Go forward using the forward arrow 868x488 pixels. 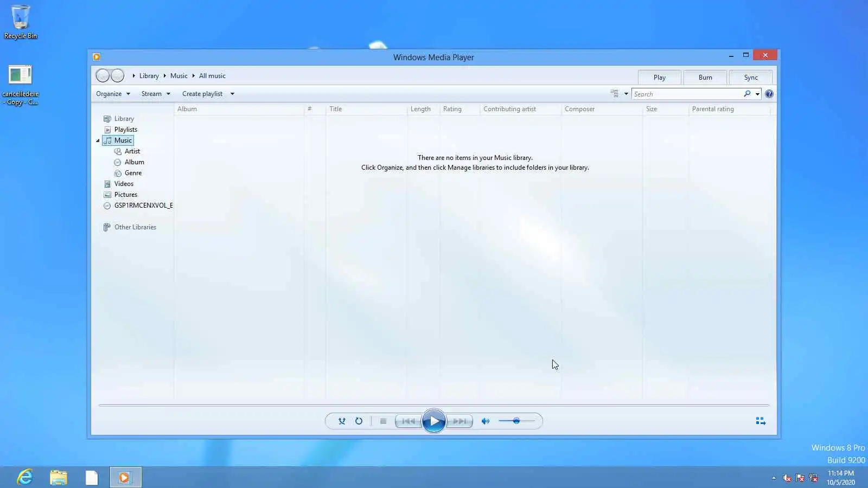click(117, 76)
